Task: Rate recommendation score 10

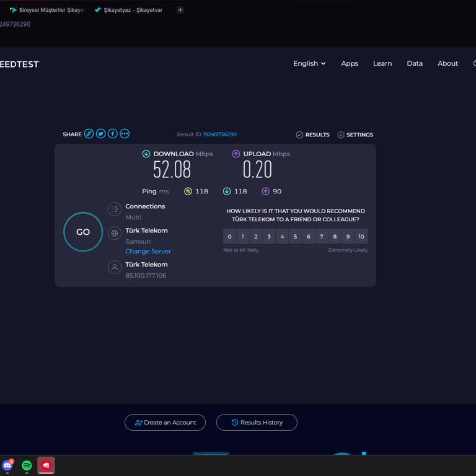Action: [361, 237]
